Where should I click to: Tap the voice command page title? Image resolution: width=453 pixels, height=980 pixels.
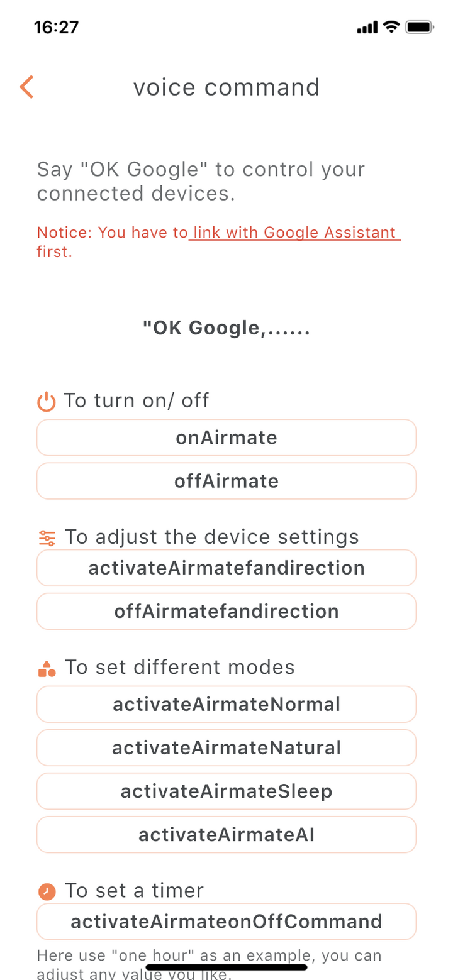(226, 87)
